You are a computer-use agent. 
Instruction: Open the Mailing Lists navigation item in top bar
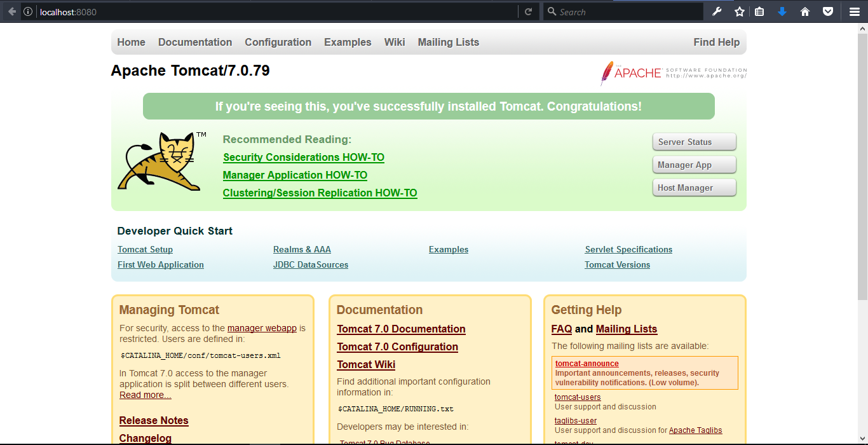point(449,42)
